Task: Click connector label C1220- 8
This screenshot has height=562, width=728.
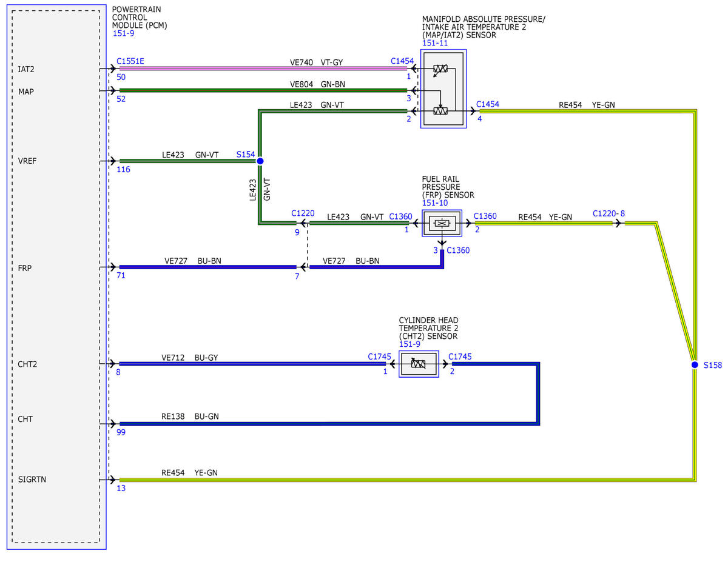Action: [608, 214]
